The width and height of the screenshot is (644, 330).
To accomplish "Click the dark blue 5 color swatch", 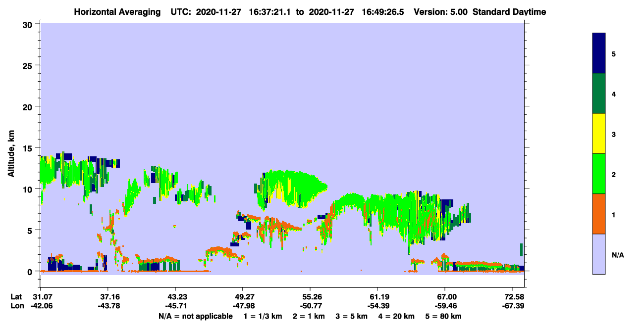I will [x=599, y=53].
